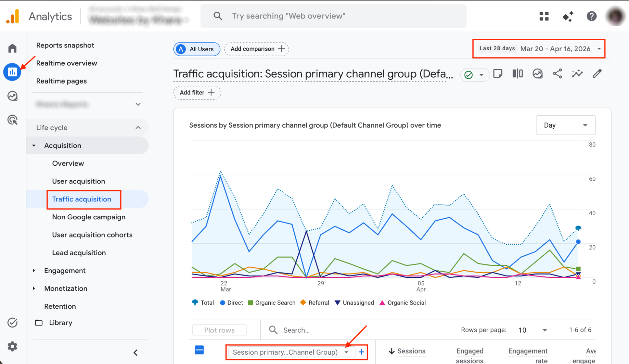Open the comparison columns icon

(x=517, y=74)
